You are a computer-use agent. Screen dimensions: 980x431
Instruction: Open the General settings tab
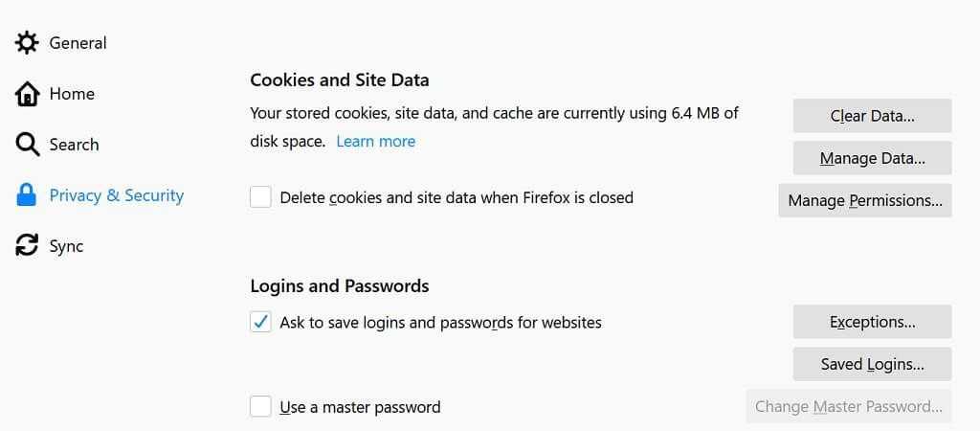(78, 43)
